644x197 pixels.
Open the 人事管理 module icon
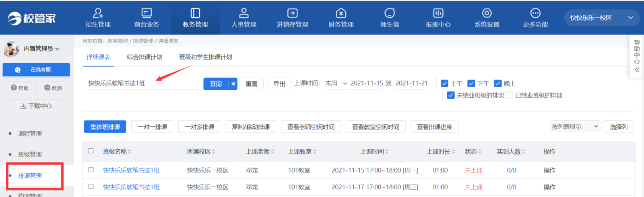tap(244, 13)
